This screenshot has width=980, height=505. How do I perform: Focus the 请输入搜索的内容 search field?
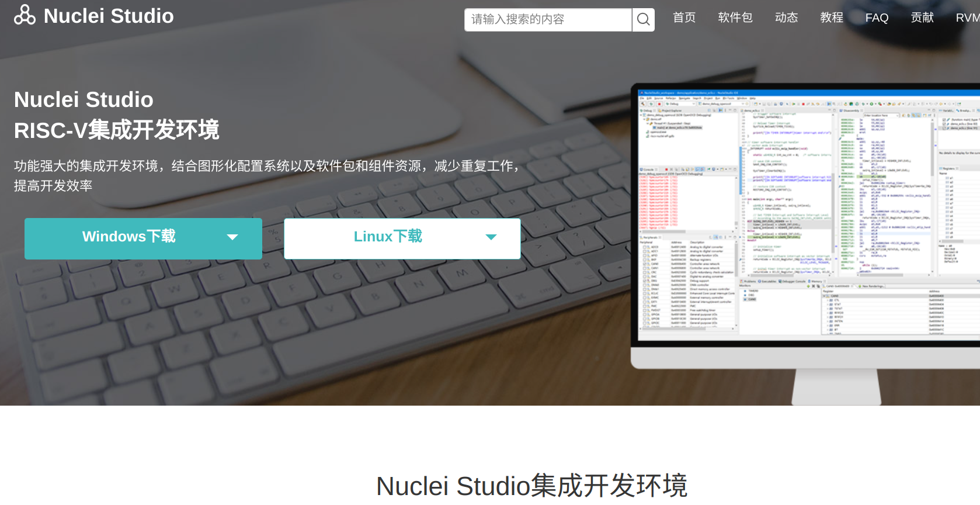point(547,20)
